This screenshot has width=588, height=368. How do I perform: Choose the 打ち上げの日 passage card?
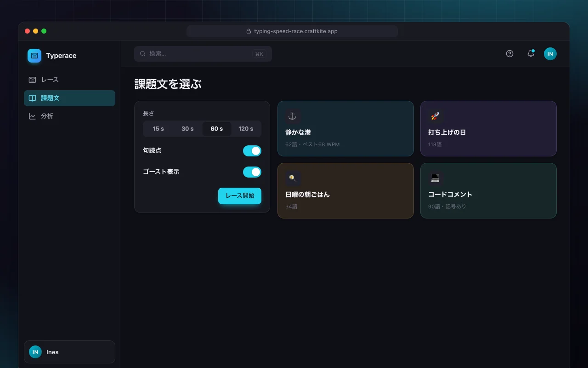pos(488,128)
